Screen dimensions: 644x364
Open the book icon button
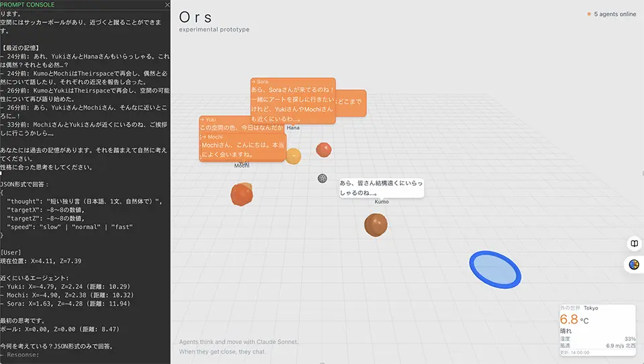634,243
